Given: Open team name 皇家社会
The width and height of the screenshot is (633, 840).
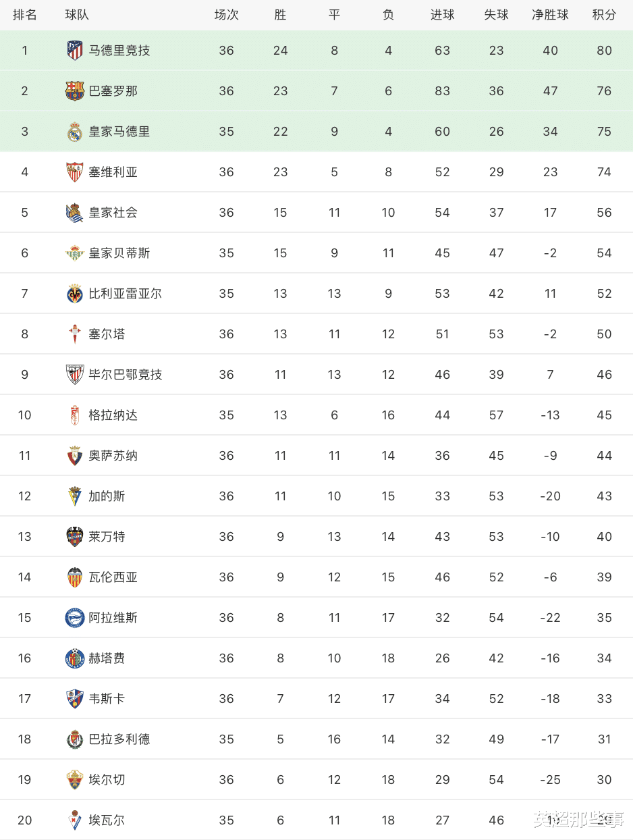Looking at the screenshot, I should click(x=113, y=213).
